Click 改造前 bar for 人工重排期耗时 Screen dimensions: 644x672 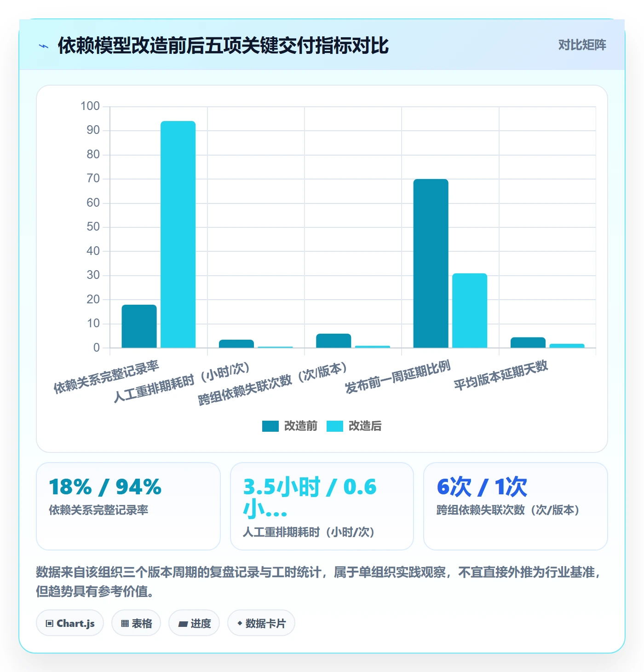(x=236, y=344)
